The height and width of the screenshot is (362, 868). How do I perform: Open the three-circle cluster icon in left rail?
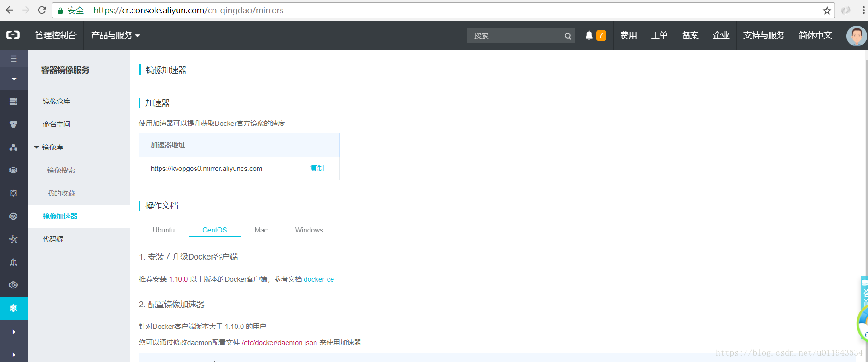point(14,124)
